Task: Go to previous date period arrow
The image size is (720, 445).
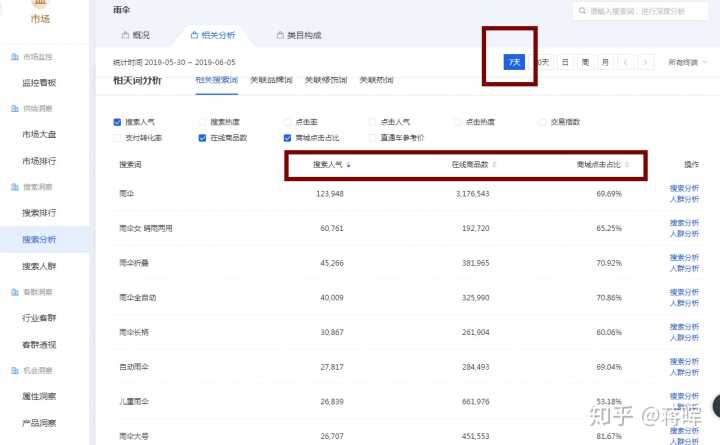Action: coord(626,62)
